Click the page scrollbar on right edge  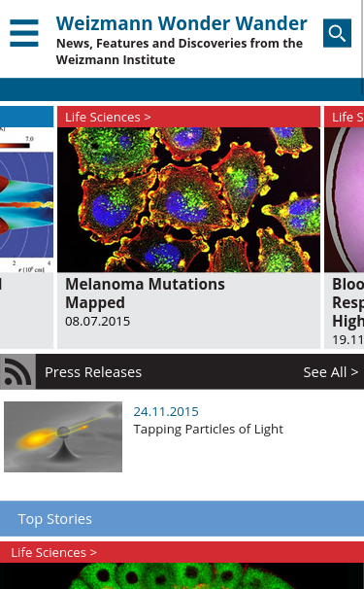click(x=362, y=47)
